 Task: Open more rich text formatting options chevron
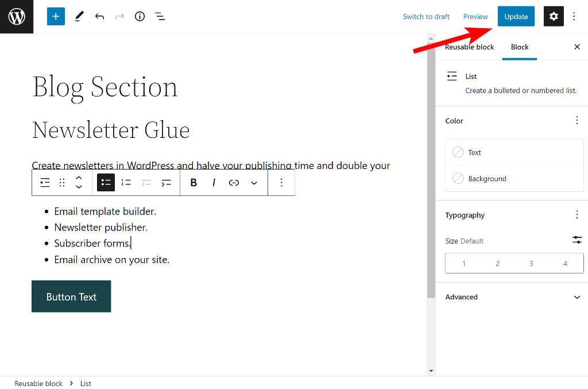click(254, 182)
